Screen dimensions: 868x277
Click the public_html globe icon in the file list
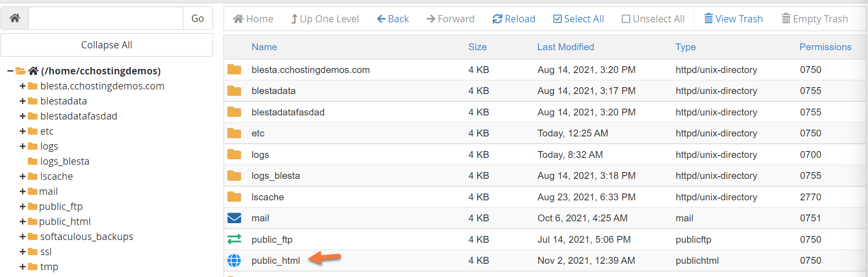point(234,261)
